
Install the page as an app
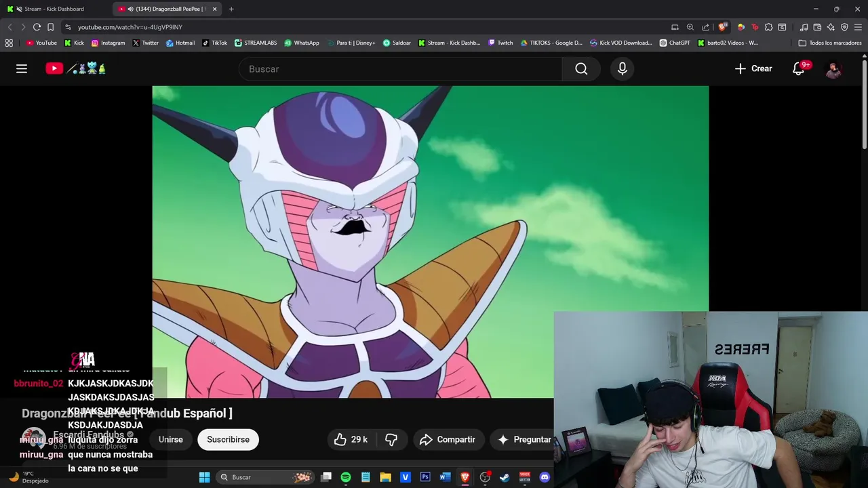(675, 27)
